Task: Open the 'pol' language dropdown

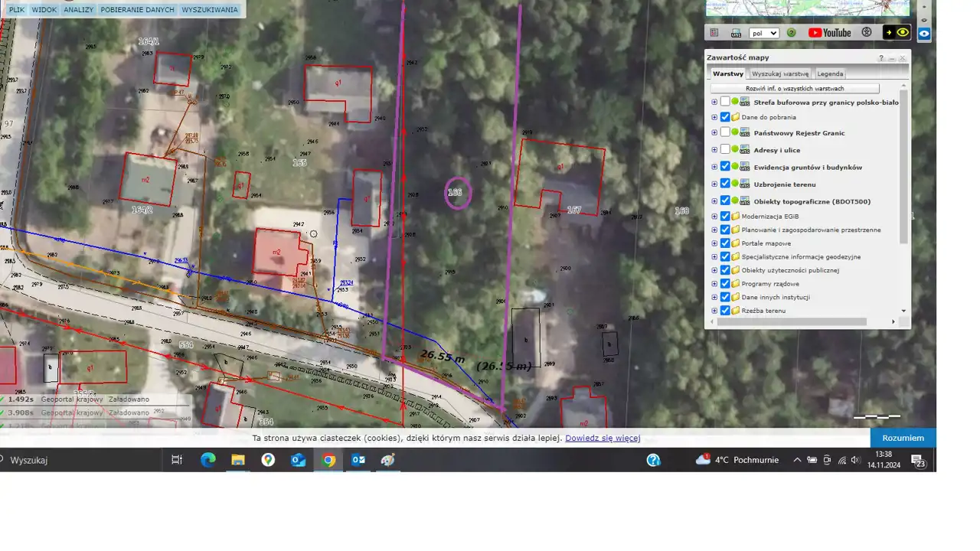Action: click(x=763, y=33)
